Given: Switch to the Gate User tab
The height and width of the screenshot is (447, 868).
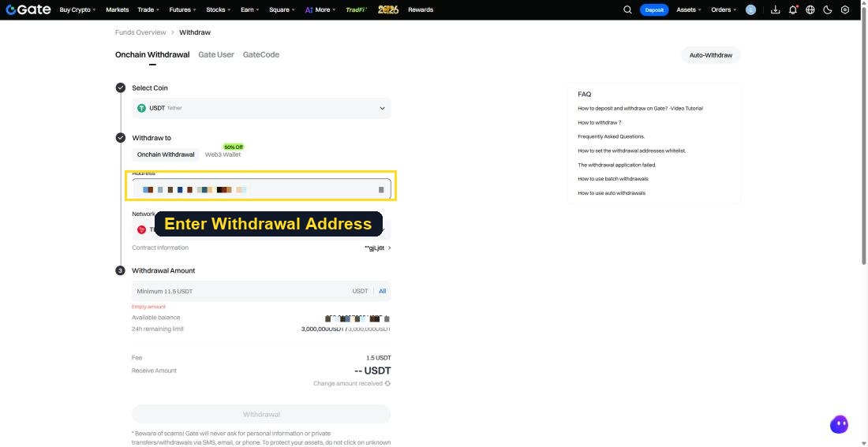Looking at the screenshot, I should (x=216, y=54).
